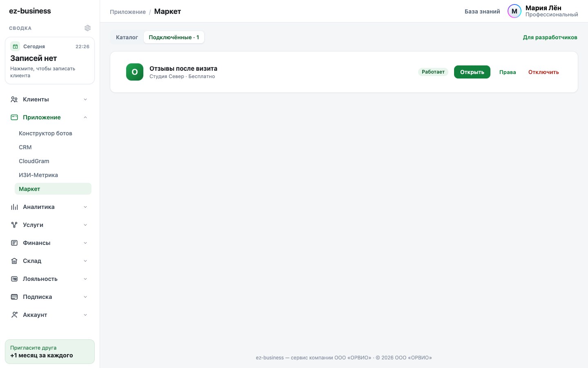Click the Склад warehouse icon

click(x=14, y=261)
